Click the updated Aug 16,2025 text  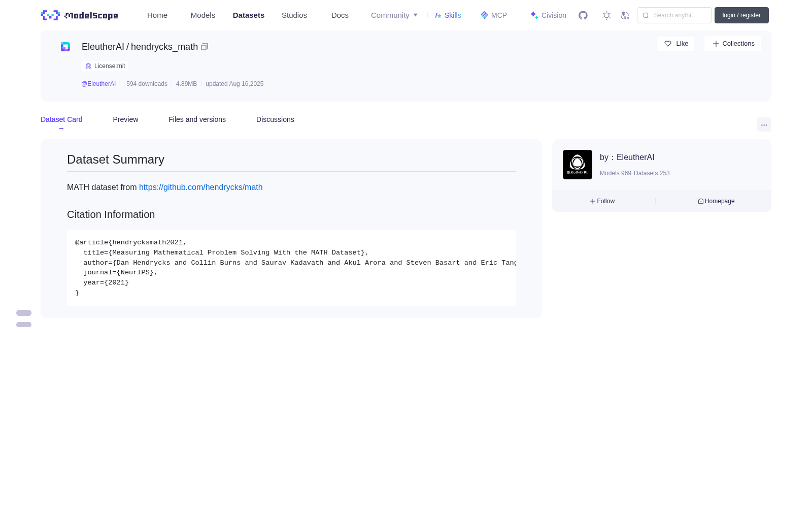(x=234, y=84)
